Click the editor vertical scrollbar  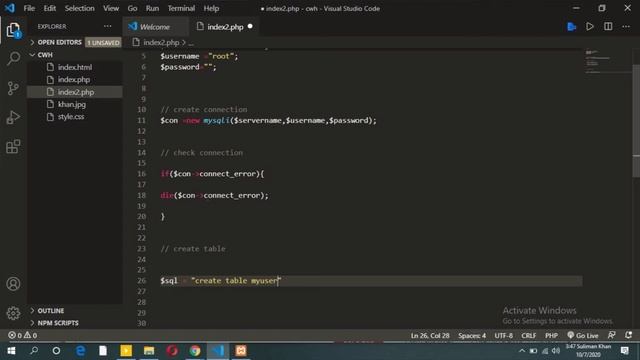[x=636, y=121]
